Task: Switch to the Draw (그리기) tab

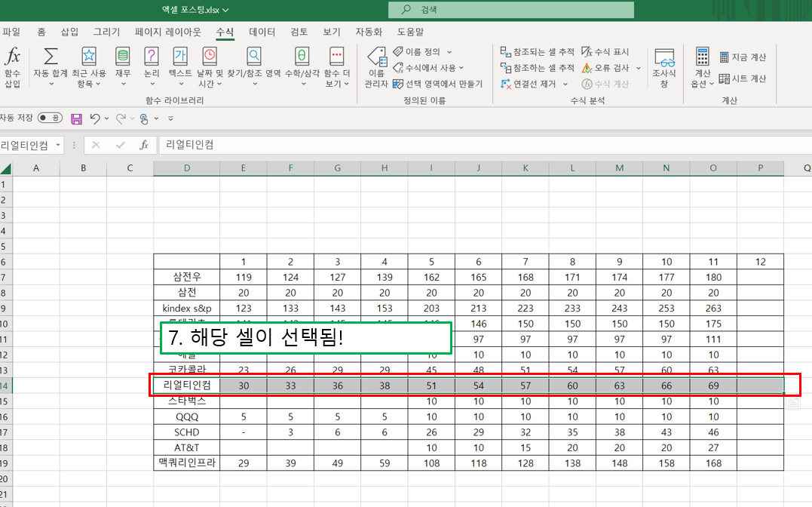Action: (106, 32)
